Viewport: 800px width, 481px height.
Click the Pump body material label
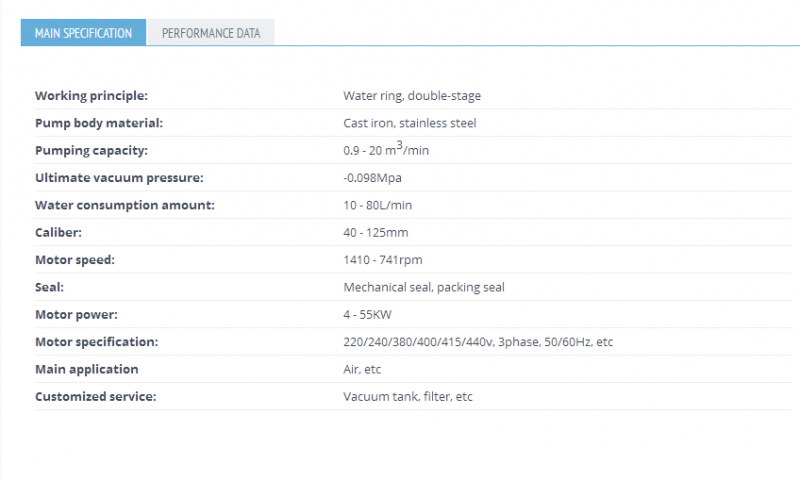(x=99, y=123)
